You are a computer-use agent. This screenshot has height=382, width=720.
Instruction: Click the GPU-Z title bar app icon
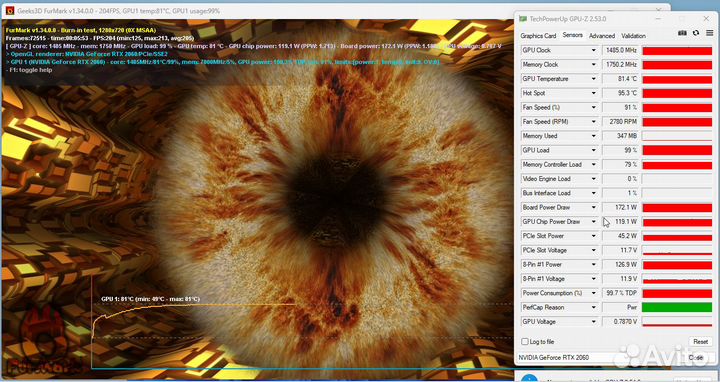point(523,19)
